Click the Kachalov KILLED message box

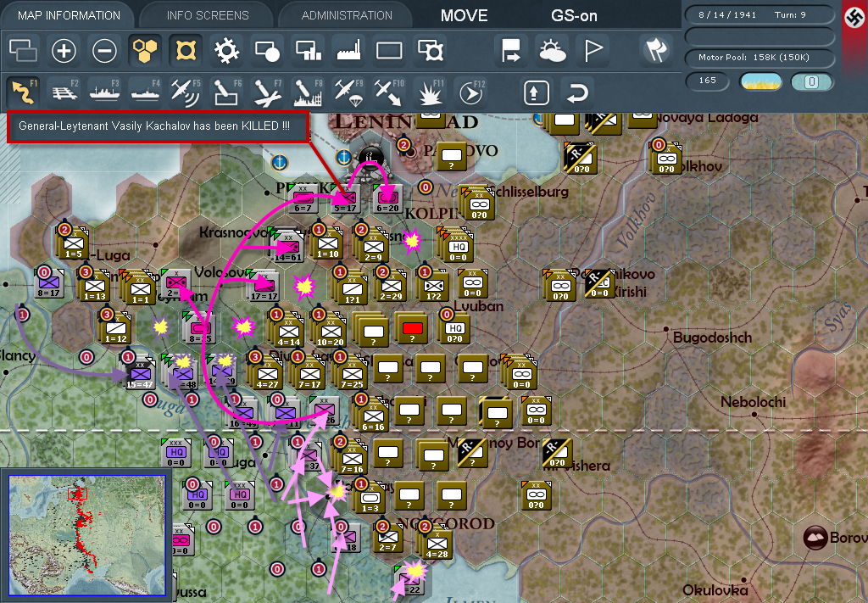pyautogui.click(x=158, y=127)
